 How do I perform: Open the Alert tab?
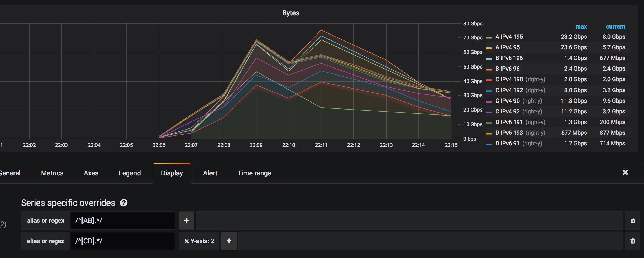(x=210, y=173)
